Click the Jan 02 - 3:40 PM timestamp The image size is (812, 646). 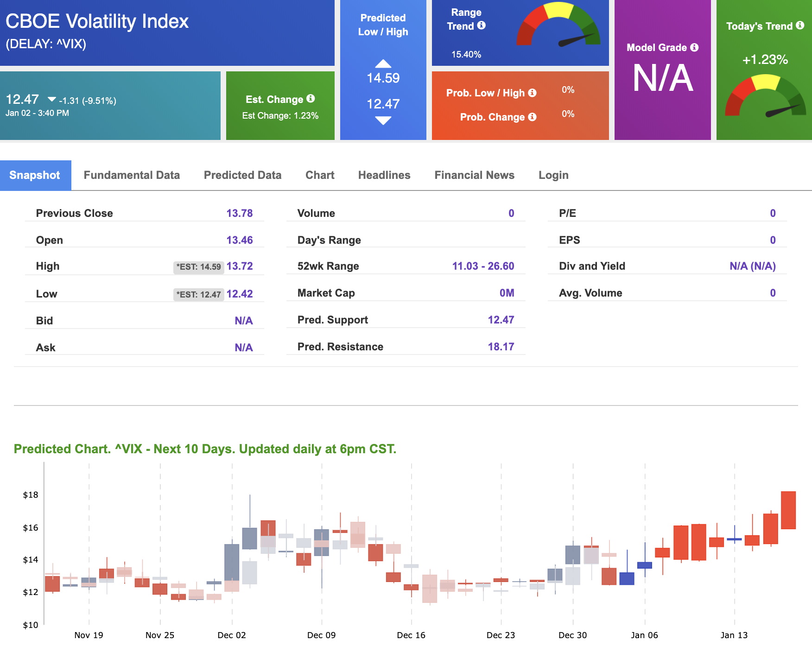(x=37, y=113)
